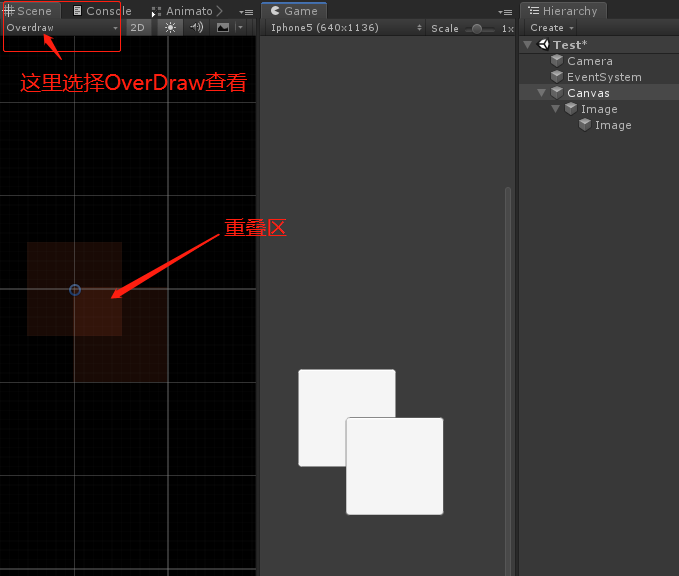Screen dimensions: 679x576
Task: Collapse the Canvas foldout arrow
Action: (x=541, y=93)
